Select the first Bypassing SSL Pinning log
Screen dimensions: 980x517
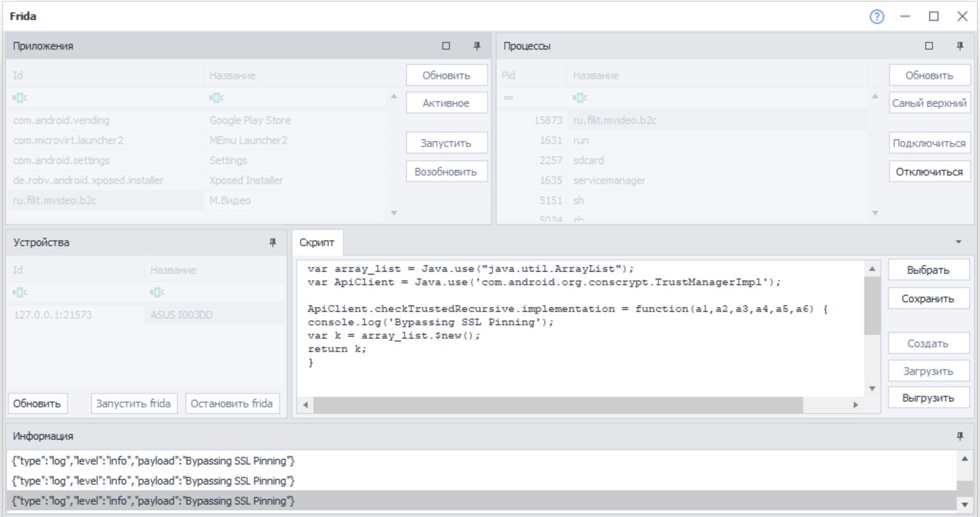pyautogui.click(x=482, y=460)
